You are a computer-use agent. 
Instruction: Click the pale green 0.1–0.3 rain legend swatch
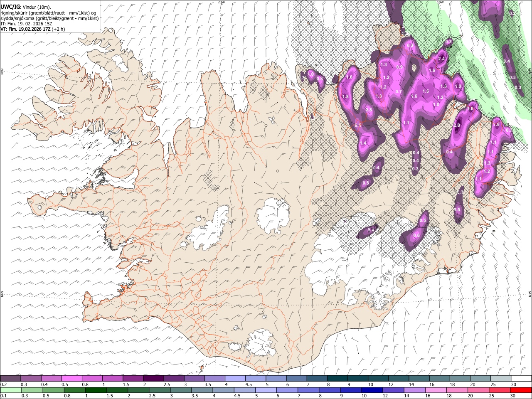coord(11,390)
